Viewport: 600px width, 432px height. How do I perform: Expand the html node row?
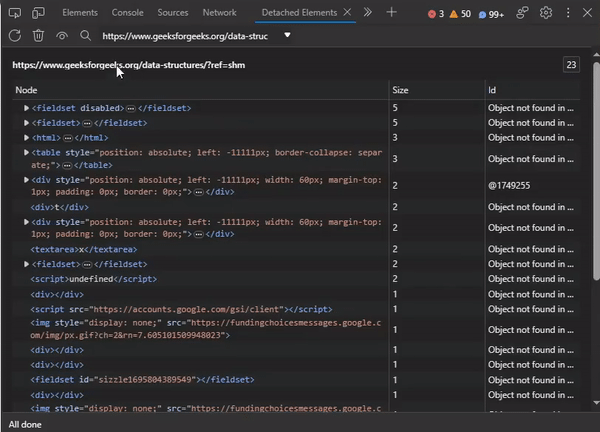[27, 137]
